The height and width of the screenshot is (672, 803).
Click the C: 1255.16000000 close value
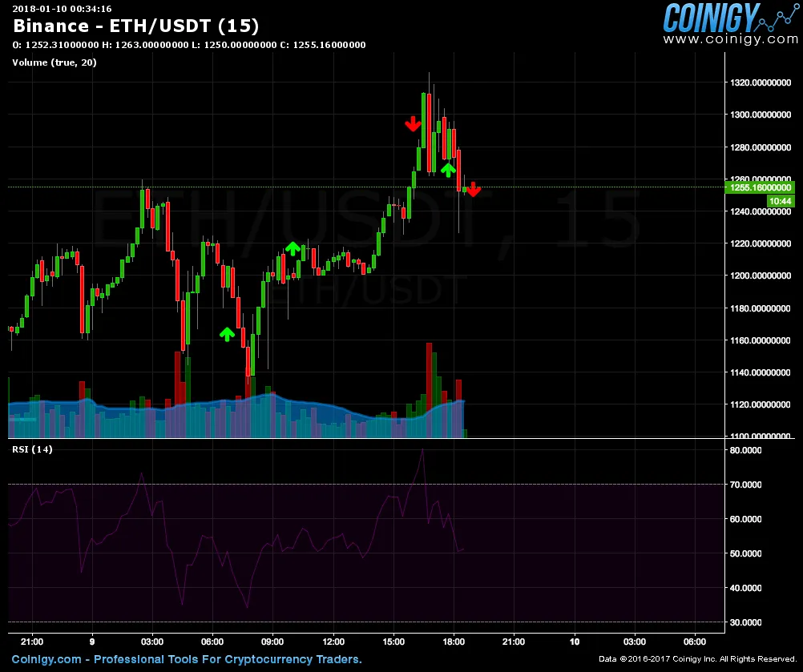[x=323, y=45]
